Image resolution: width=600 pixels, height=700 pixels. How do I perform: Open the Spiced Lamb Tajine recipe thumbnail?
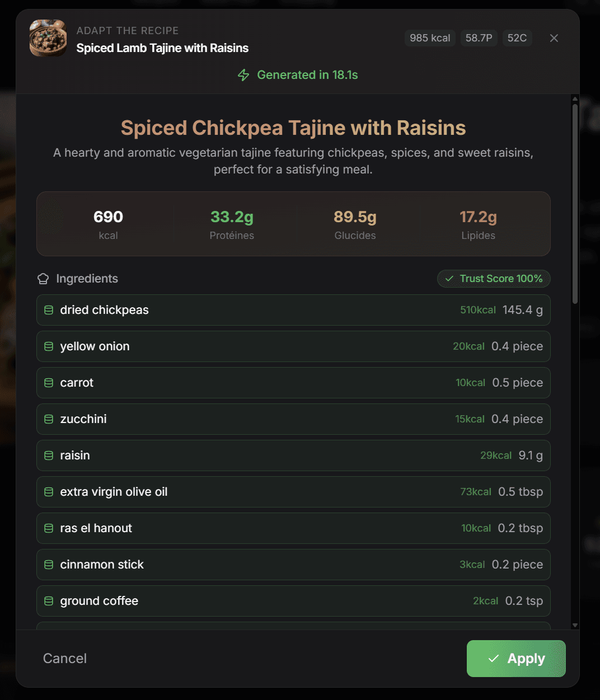click(48, 38)
